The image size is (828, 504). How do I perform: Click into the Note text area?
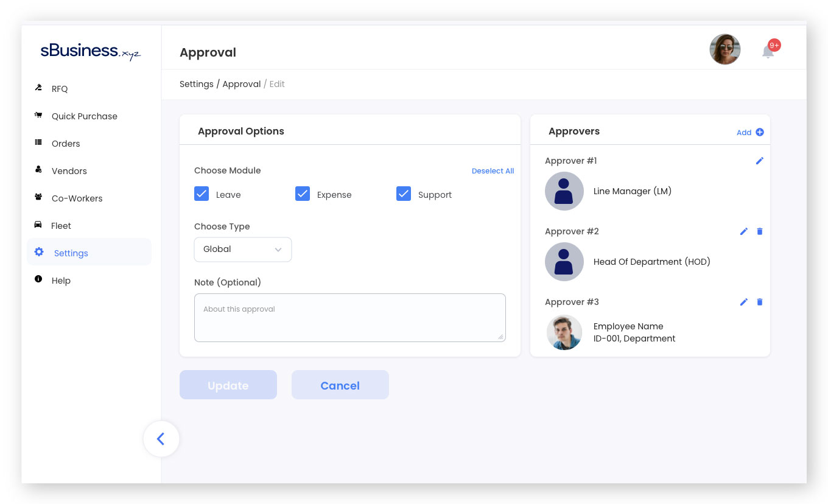click(349, 318)
